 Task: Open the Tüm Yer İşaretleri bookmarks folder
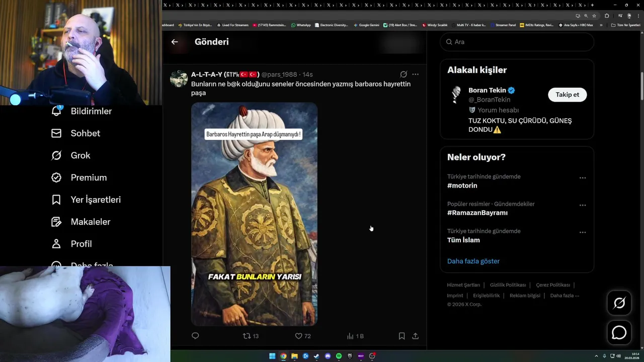pyautogui.click(x=625, y=25)
